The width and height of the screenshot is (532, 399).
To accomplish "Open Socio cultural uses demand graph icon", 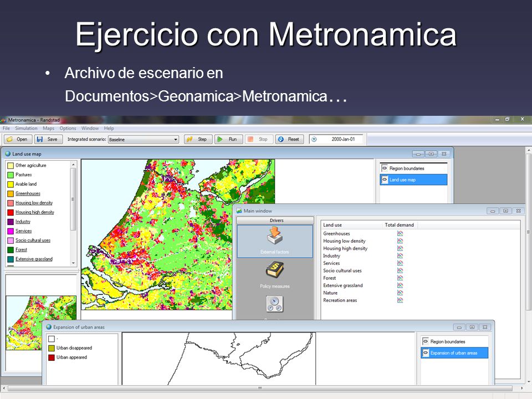I will (400, 270).
